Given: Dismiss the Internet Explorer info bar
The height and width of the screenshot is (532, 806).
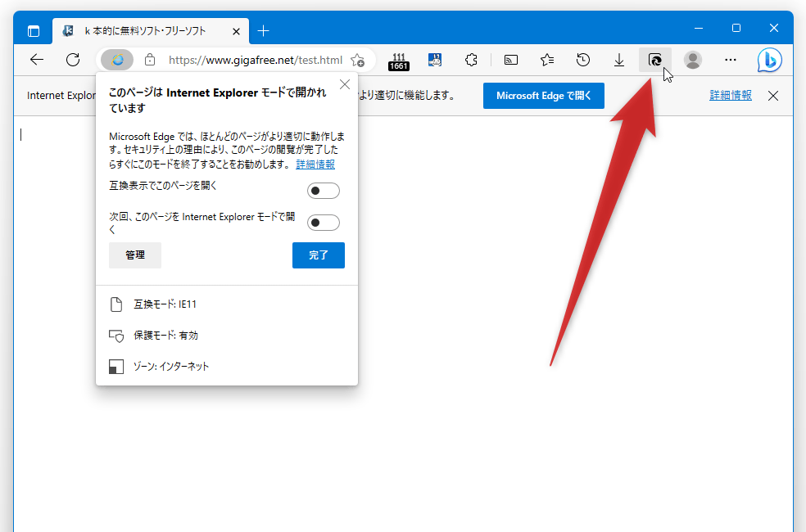Looking at the screenshot, I should (773, 96).
